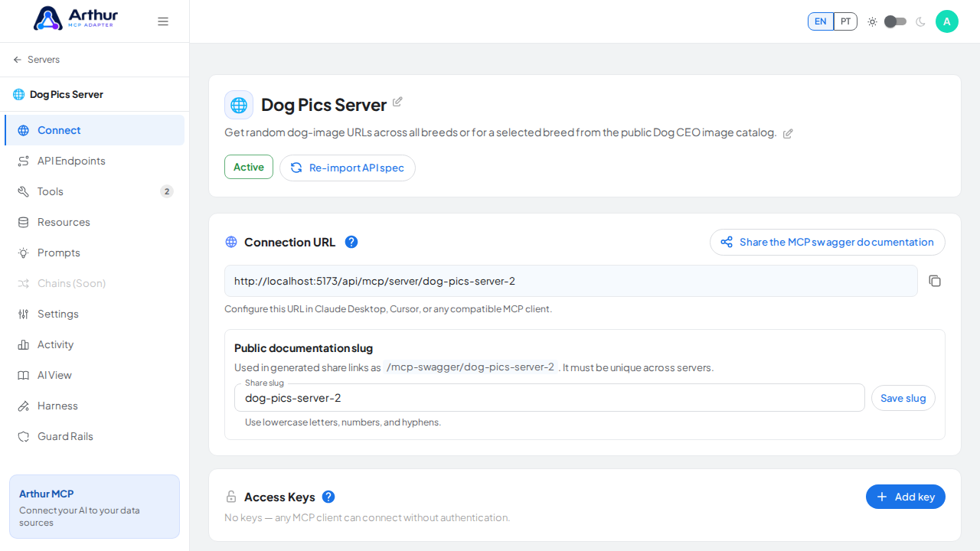Open the Connect section
The image size is (980, 551).
click(94, 130)
